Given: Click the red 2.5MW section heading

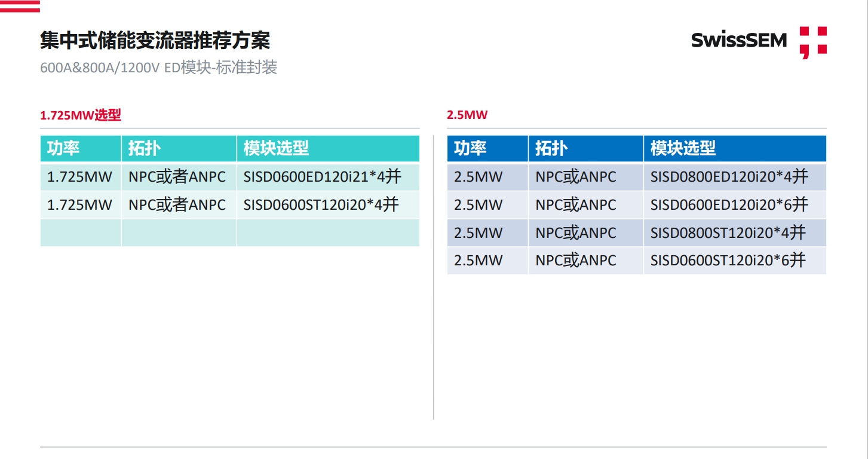Looking at the screenshot, I should [x=467, y=115].
